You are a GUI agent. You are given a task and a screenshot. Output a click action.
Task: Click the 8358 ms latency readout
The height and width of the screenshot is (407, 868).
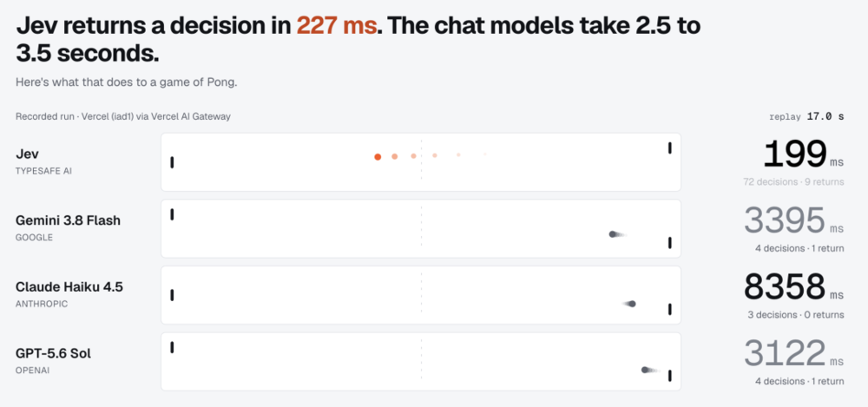[x=794, y=287]
